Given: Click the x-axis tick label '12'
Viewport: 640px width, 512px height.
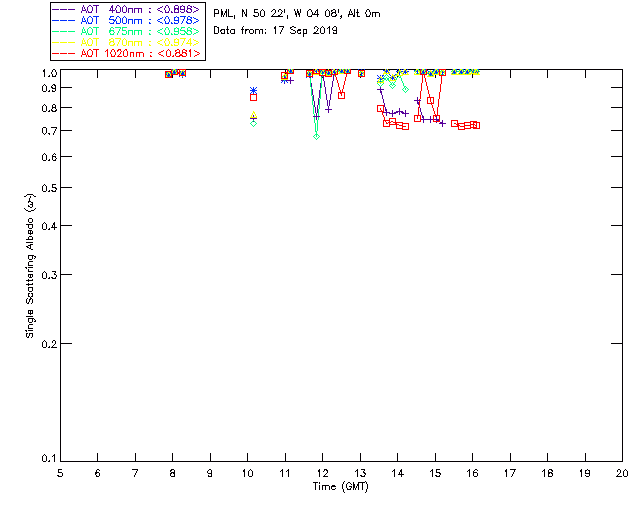Looking at the screenshot, I should (322, 473).
